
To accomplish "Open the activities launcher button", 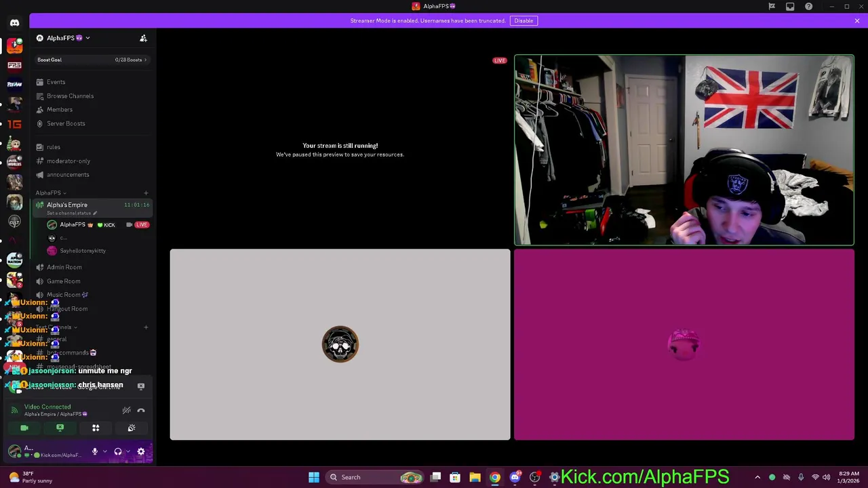I will coord(96,428).
